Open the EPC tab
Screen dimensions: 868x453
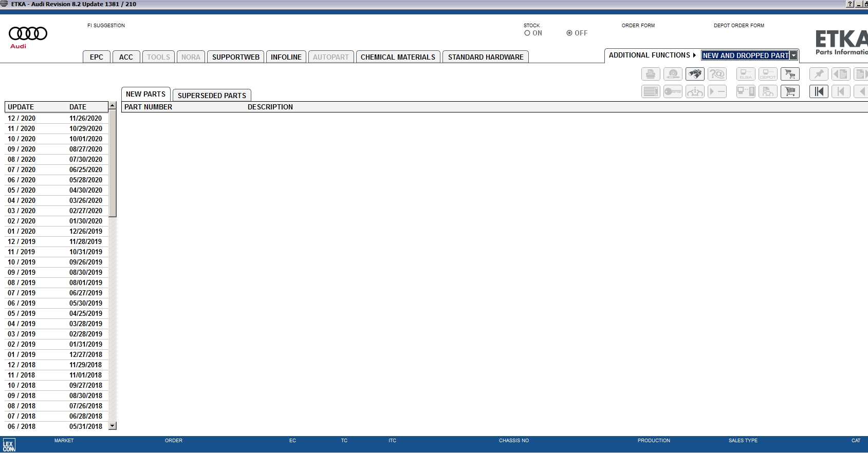97,57
